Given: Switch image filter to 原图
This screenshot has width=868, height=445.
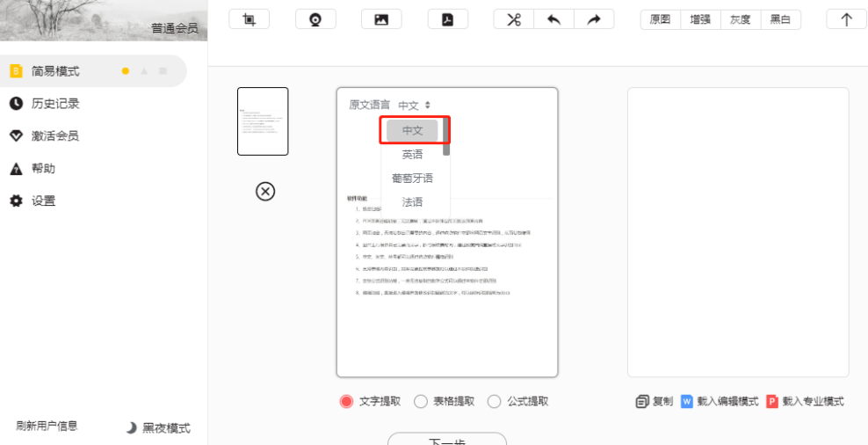Looking at the screenshot, I should [x=661, y=19].
